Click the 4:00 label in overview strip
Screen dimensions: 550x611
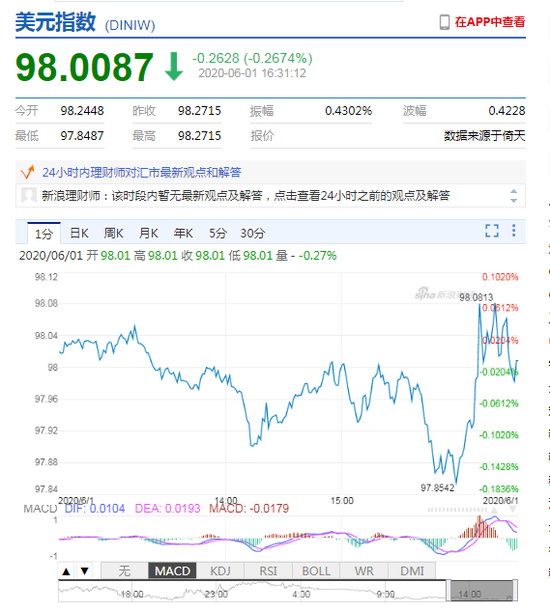point(301,595)
